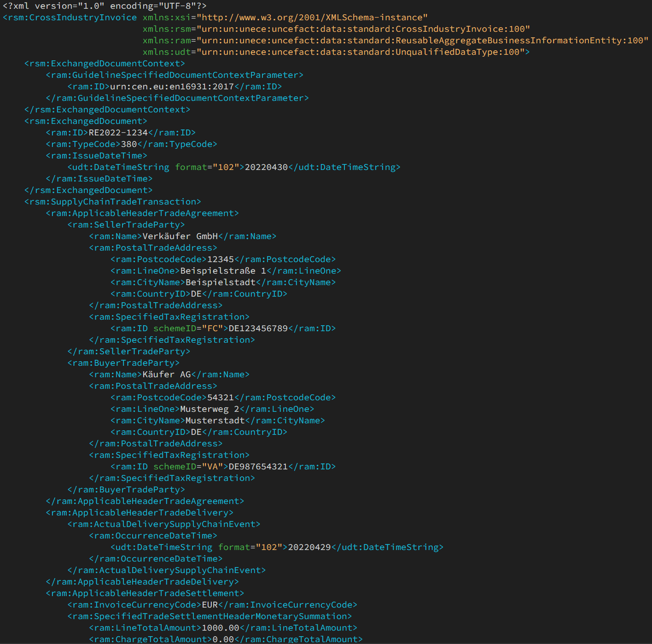Click the schemeID "FC" attribute value
Viewport: 652px width, 644px height.
(212, 328)
